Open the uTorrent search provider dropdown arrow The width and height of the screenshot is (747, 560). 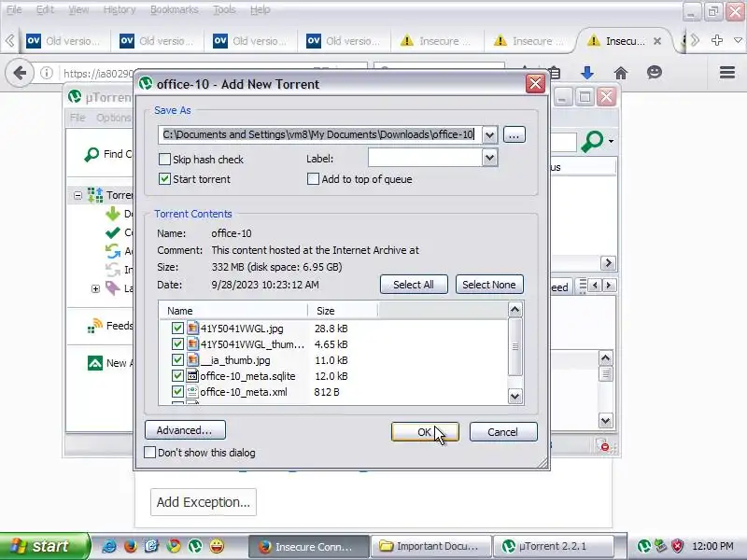click(611, 142)
